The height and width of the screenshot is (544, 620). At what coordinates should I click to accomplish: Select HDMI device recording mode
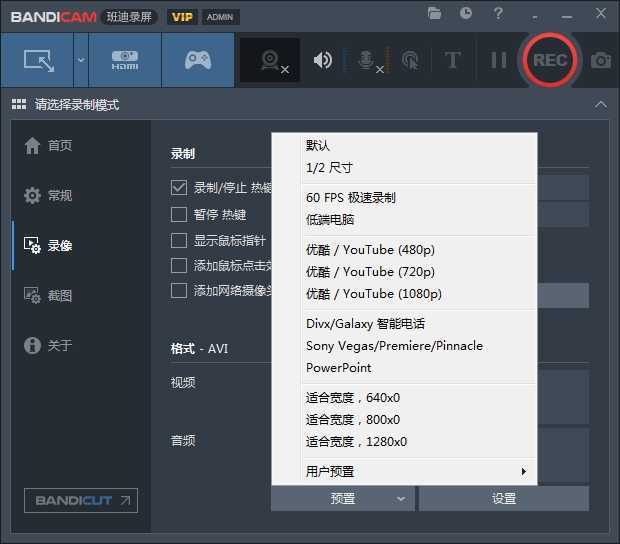point(125,60)
